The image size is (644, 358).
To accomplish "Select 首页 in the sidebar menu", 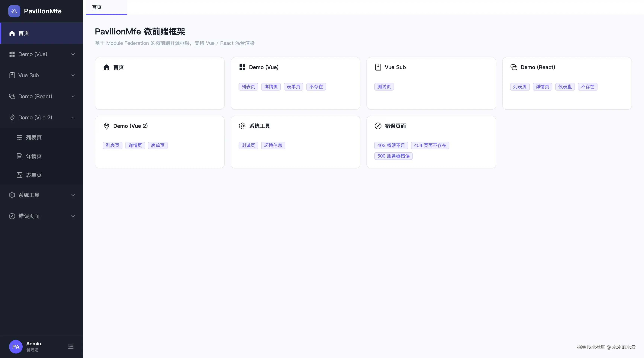I will (41, 33).
